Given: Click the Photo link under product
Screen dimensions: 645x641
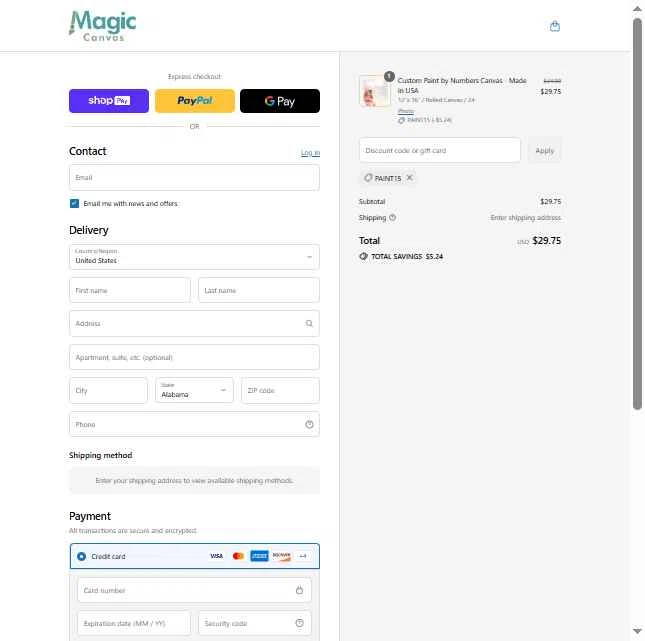Looking at the screenshot, I should click(x=406, y=111).
